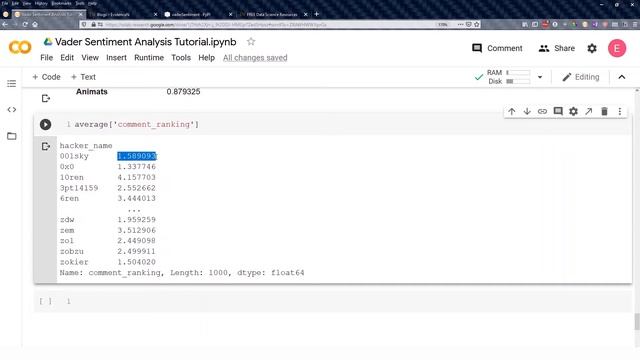Switch to the FREE Data Science Resources tab
This screenshot has height=360, width=640.
pyautogui.click(x=272, y=14)
